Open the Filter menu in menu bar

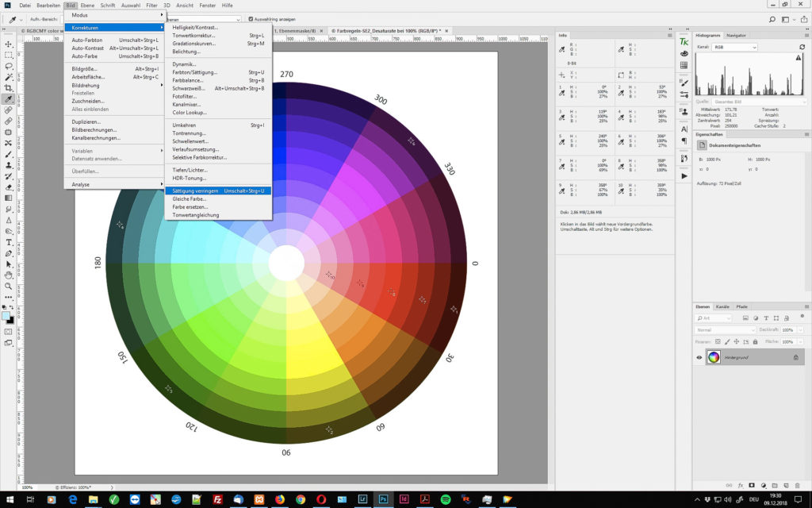151,6
